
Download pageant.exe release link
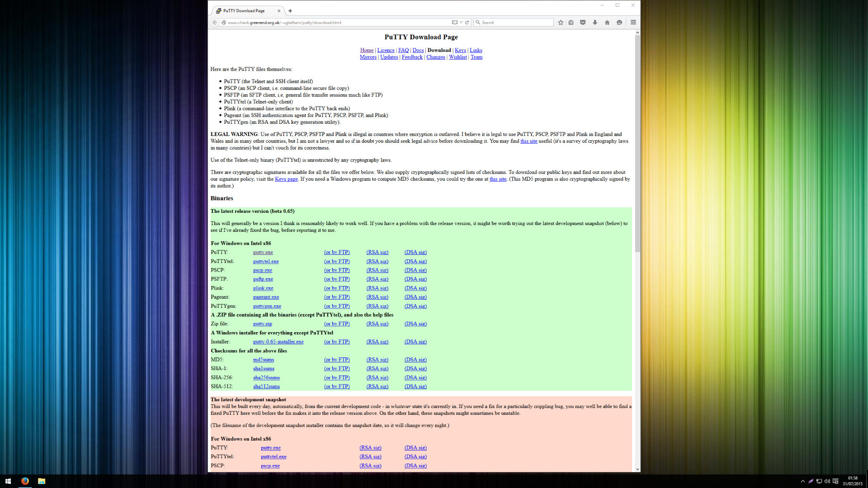[266, 297]
